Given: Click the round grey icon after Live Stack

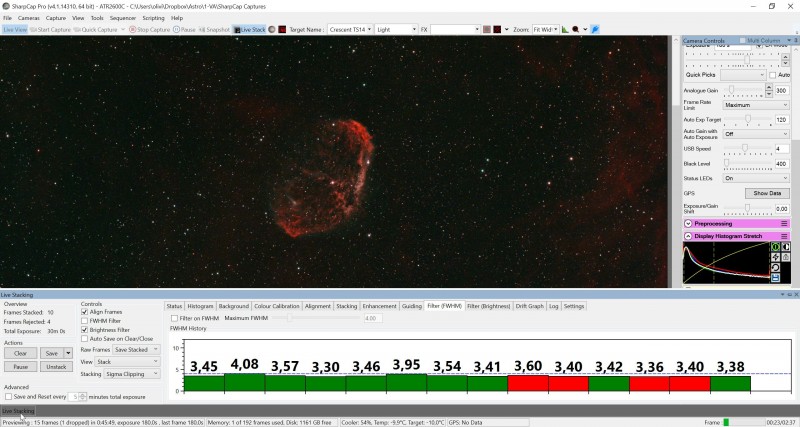Looking at the screenshot, I should coord(272,30).
